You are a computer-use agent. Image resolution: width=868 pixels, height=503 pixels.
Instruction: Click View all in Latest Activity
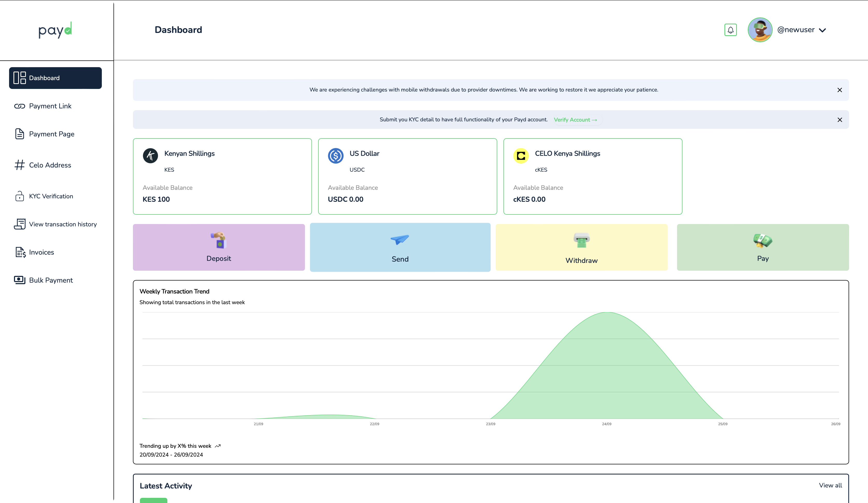click(830, 485)
